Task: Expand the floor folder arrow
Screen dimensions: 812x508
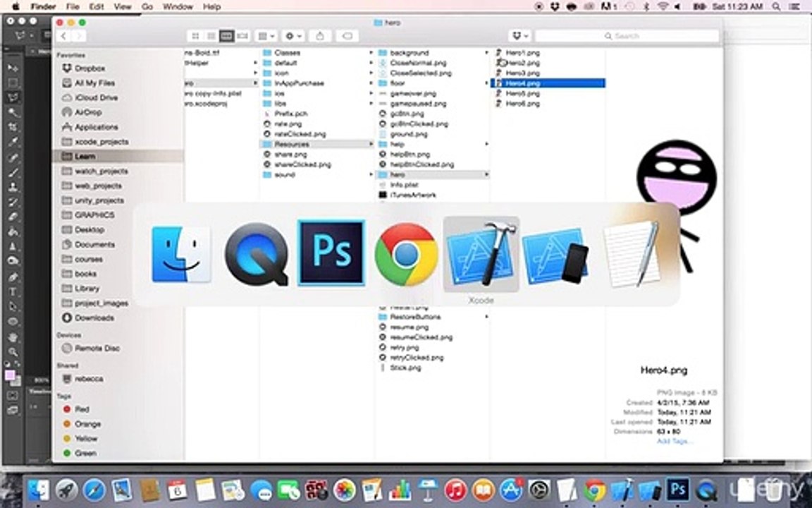Action: point(486,83)
